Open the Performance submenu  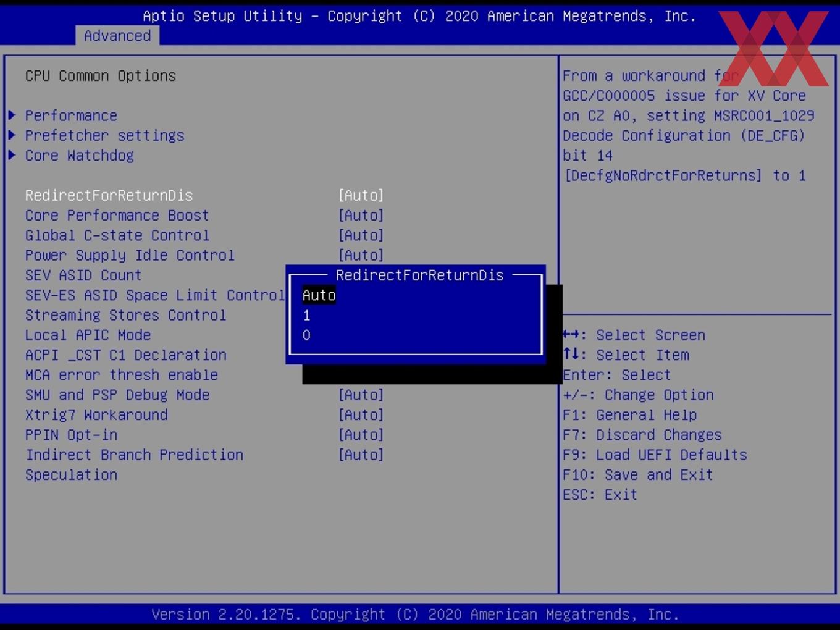tap(71, 115)
